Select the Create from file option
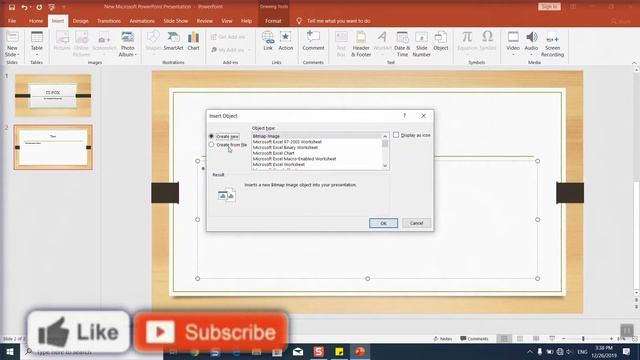The width and height of the screenshot is (640, 360). tap(211, 144)
